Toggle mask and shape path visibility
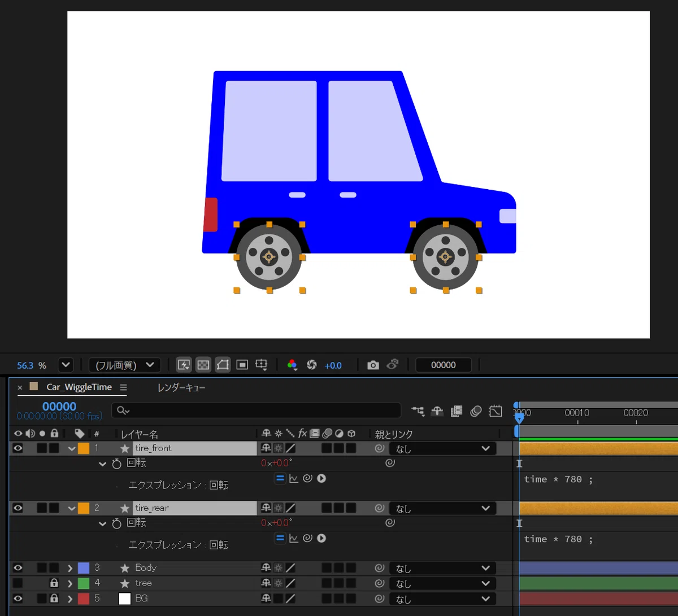 [x=223, y=365]
